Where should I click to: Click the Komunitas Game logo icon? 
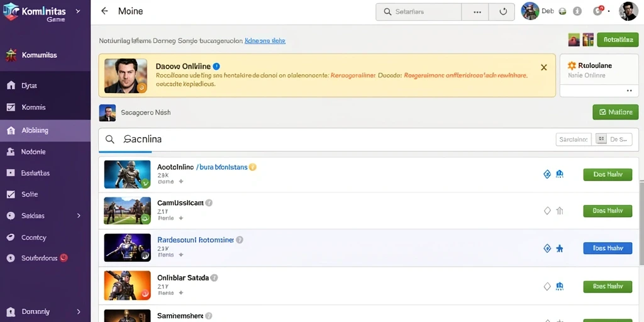(x=11, y=11)
